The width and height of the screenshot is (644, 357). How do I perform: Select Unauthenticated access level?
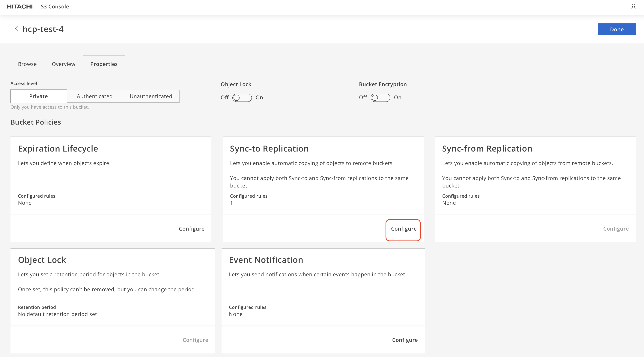pyautogui.click(x=151, y=96)
